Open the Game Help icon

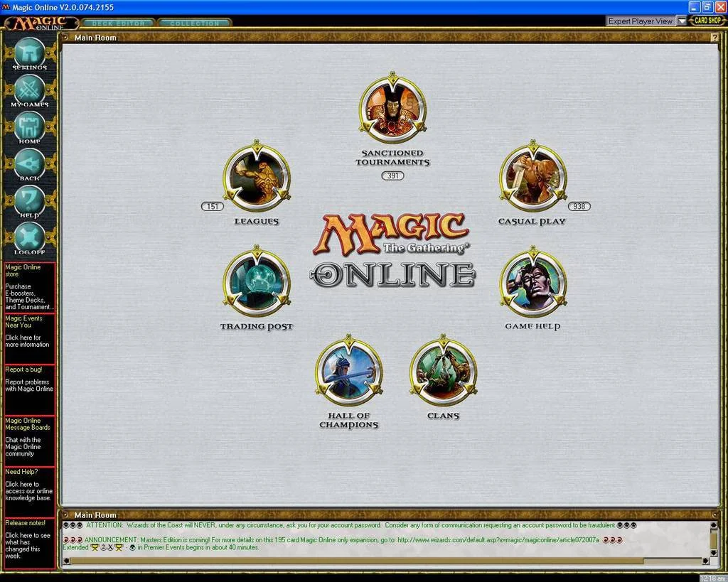(532, 281)
